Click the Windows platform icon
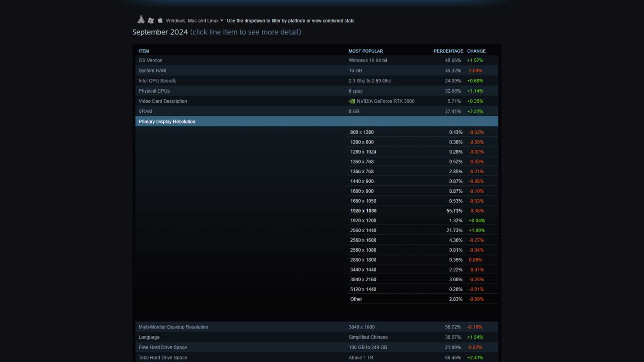Viewport: 644px width, 362px height. [151, 20]
